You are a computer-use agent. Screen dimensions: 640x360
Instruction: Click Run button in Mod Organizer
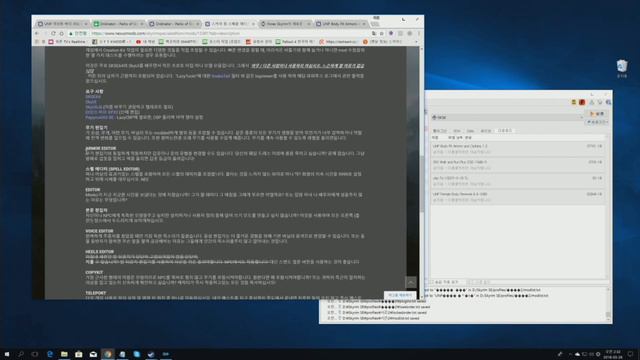coord(597,114)
